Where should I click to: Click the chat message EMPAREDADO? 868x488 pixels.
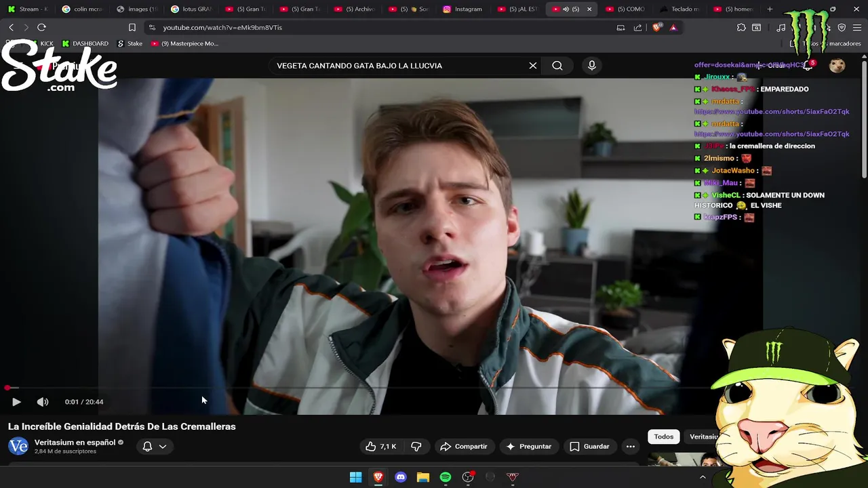[785, 89]
